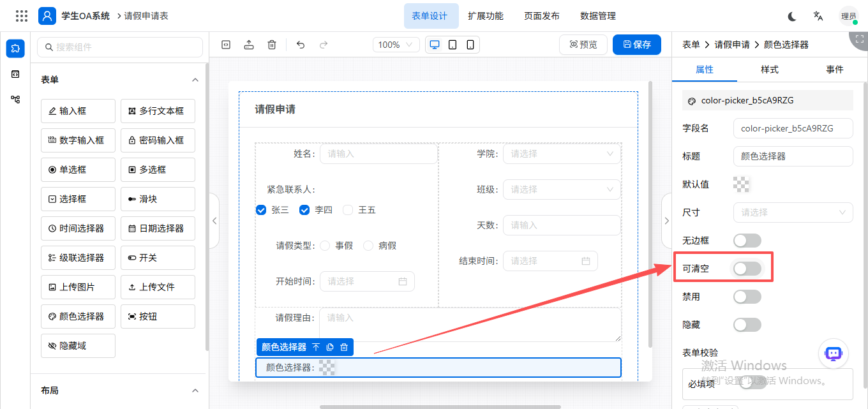Switch to desktop preview device
The height and width of the screenshot is (409, 868).
click(x=435, y=45)
